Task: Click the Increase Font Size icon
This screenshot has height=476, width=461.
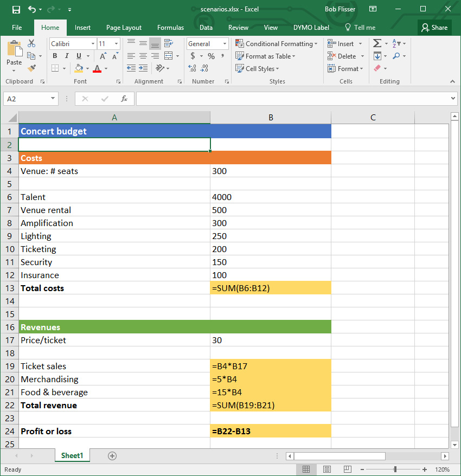Action: (103, 56)
